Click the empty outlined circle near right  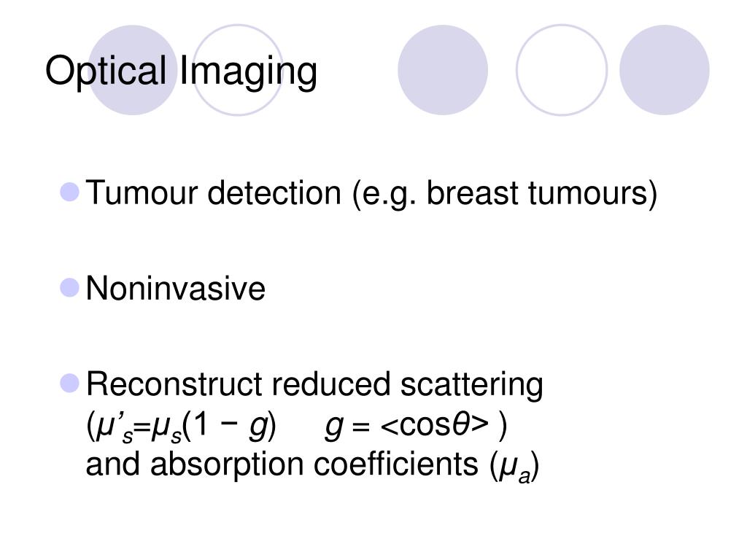coord(562,70)
